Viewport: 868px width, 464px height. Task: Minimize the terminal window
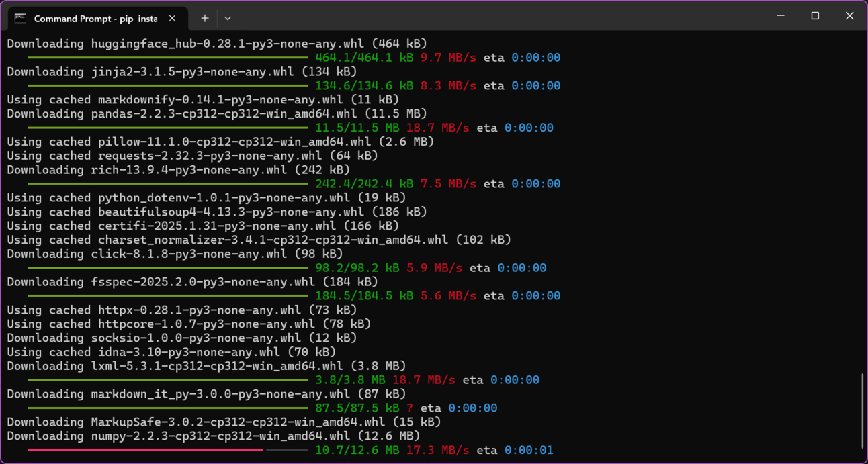[x=781, y=15]
